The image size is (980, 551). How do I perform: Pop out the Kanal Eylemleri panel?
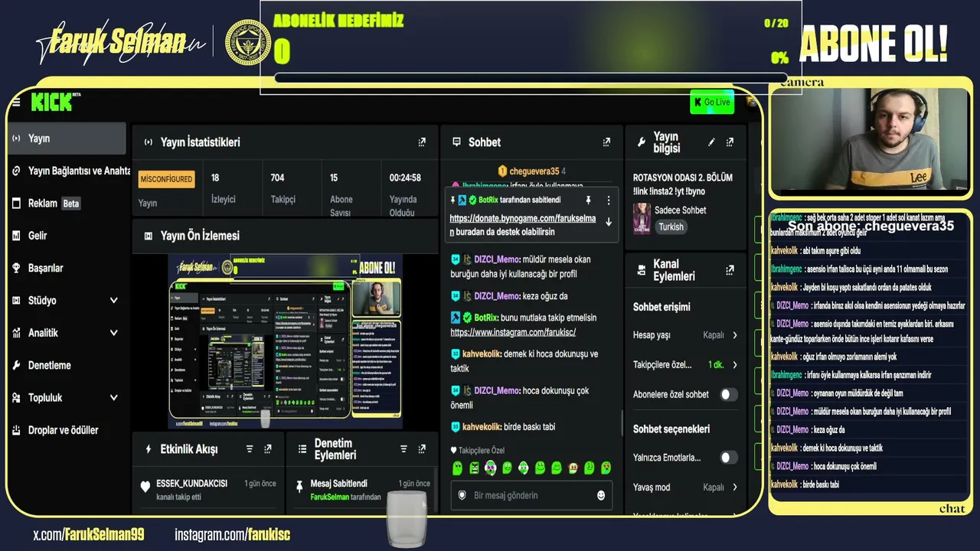coord(730,270)
